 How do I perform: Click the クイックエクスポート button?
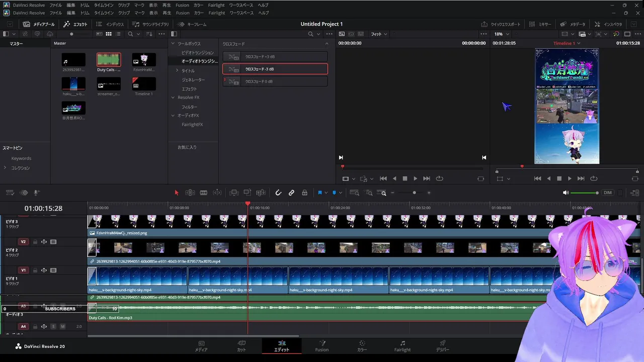(501, 24)
